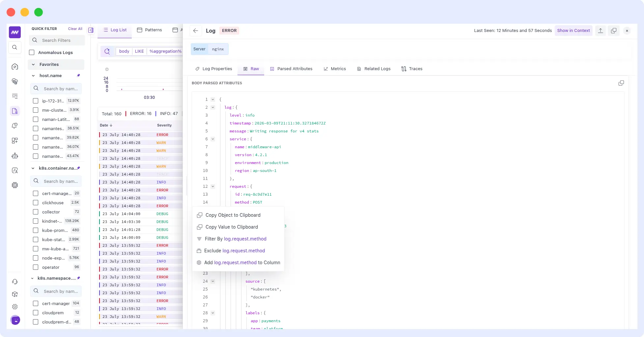Switch to the Traces tab

[412, 69]
